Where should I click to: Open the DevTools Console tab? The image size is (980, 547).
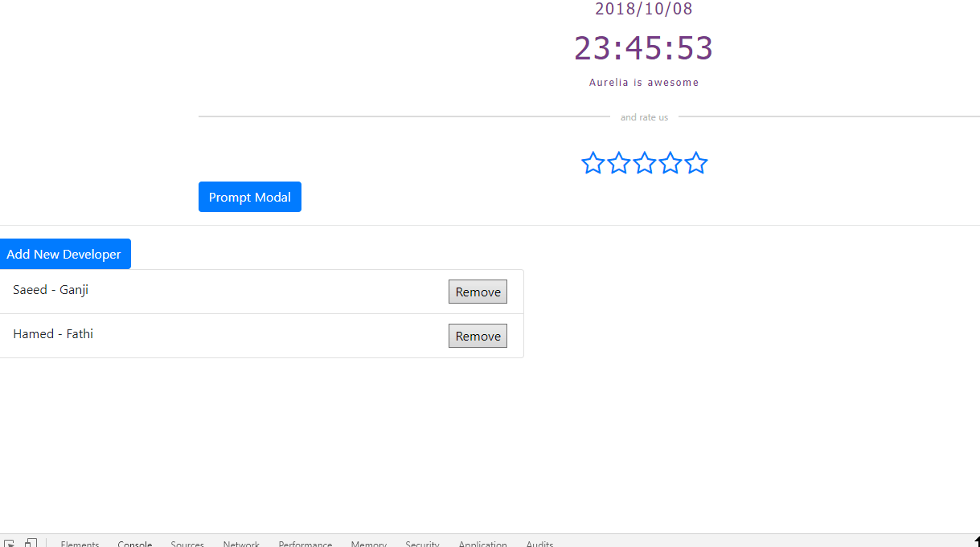[135, 544]
